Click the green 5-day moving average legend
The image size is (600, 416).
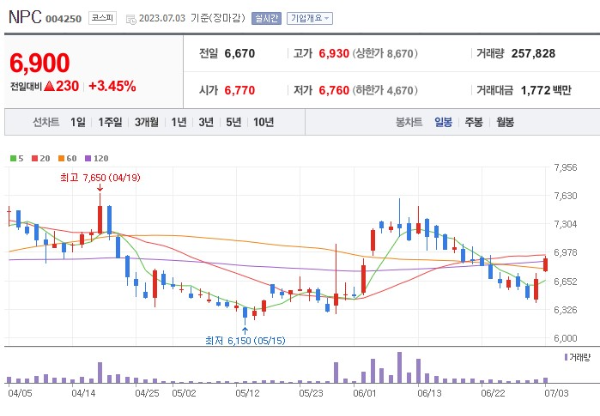click(17, 158)
